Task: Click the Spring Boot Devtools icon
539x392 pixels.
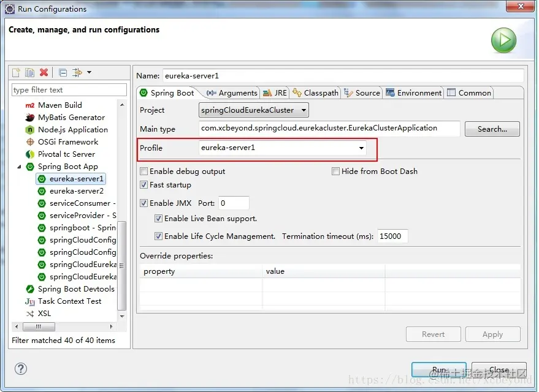Action: 30,289
